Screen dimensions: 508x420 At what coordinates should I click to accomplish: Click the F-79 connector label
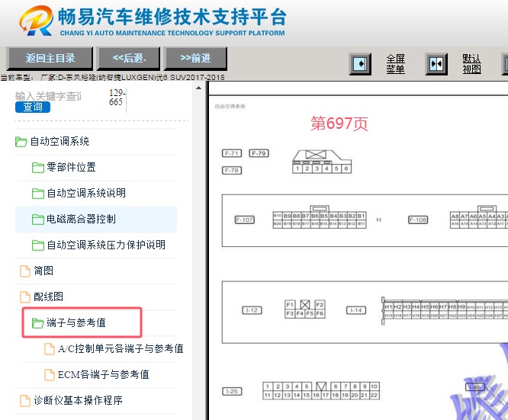click(259, 153)
